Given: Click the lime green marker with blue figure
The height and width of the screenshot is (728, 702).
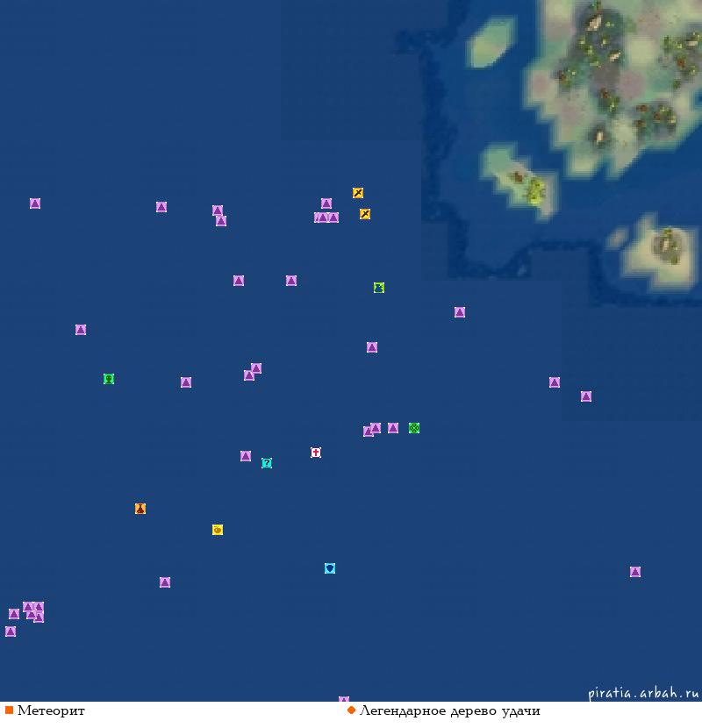Looking at the screenshot, I should (379, 288).
